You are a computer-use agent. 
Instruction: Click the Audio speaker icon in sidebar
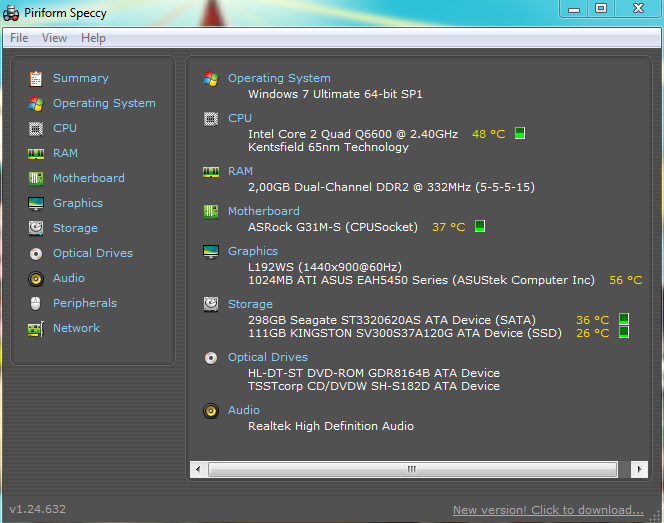[36, 279]
